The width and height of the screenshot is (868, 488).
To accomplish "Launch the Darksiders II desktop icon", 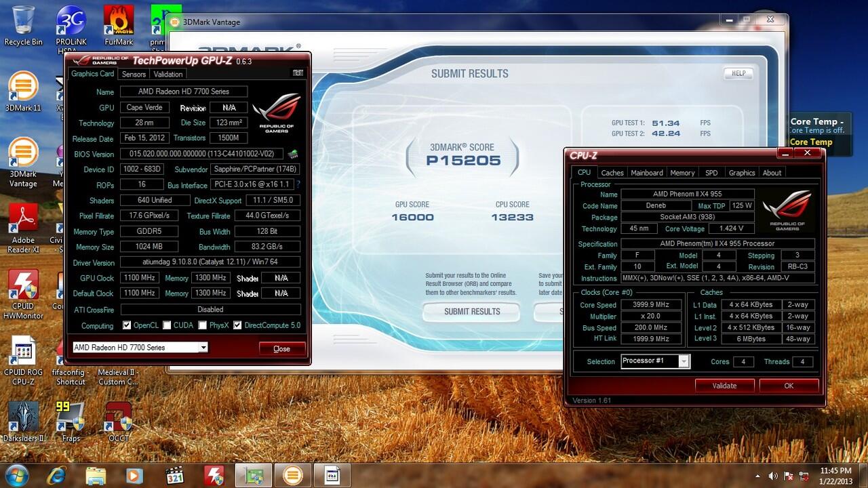I will (23, 422).
